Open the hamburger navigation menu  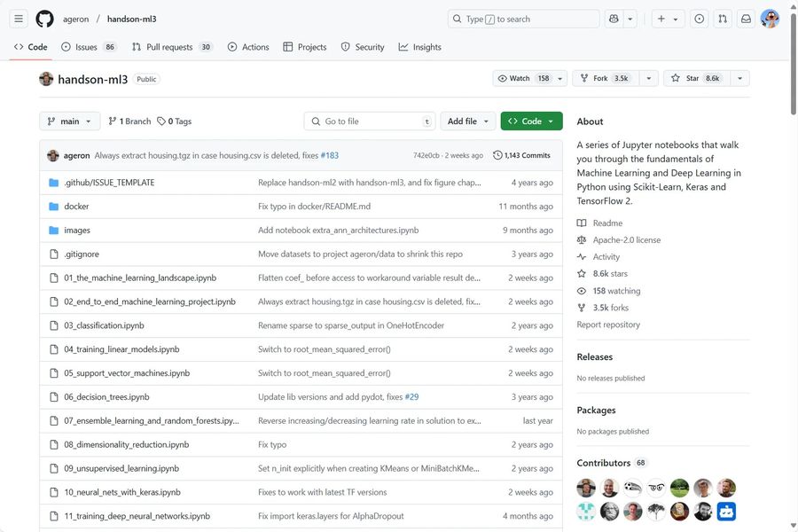tap(20, 19)
